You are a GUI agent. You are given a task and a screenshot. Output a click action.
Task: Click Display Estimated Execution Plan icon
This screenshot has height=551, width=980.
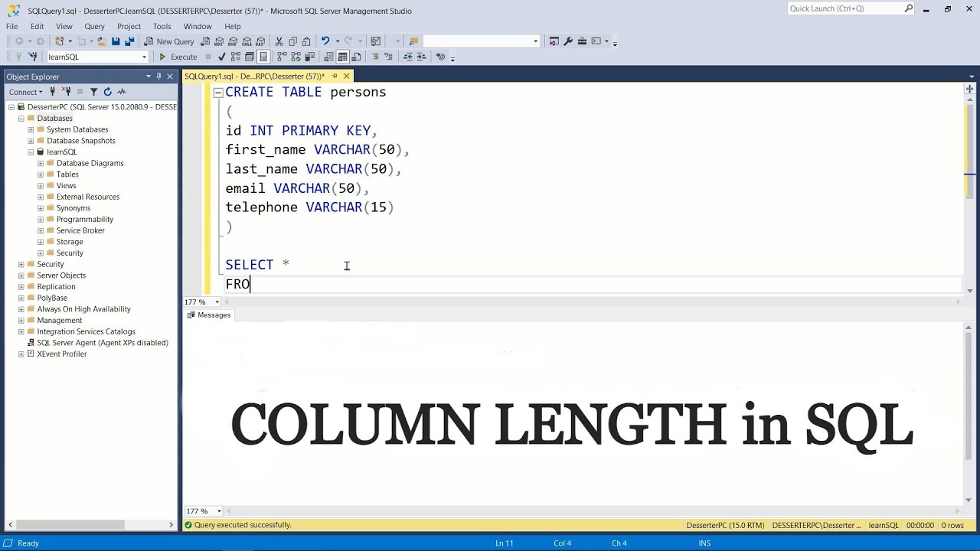(x=237, y=57)
